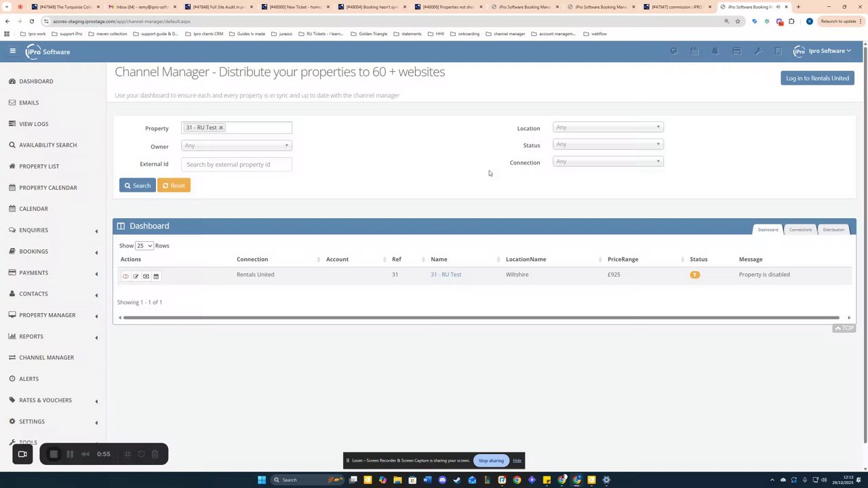Open Discord from the taskbar
This screenshot has width=868, height=488.
pyautogui.click(x=442, y=480)
